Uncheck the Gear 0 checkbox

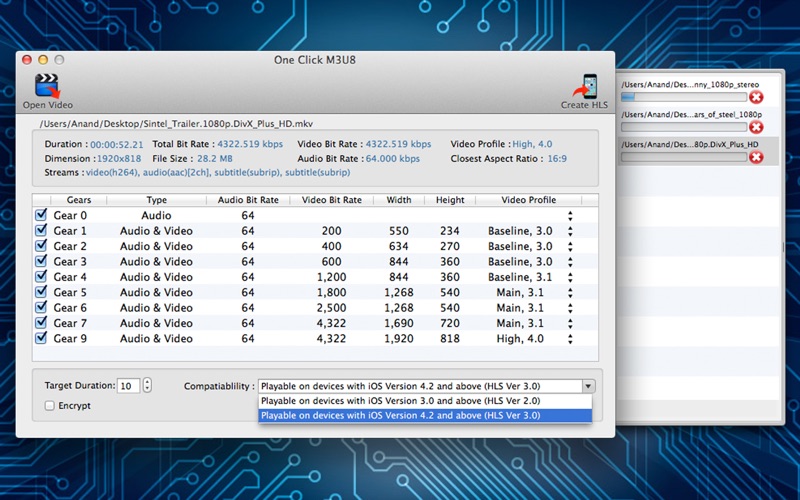(41, 215)
